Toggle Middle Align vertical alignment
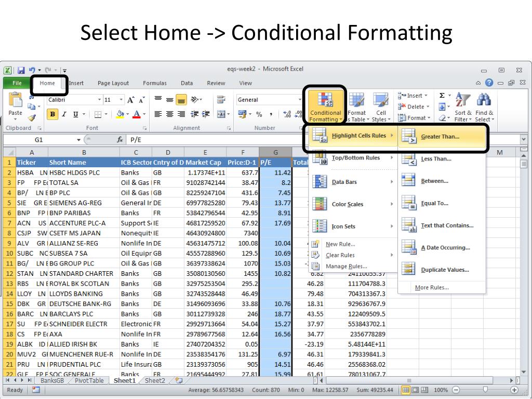The width and height of the screenshot is (532, 399). point(170,99)
